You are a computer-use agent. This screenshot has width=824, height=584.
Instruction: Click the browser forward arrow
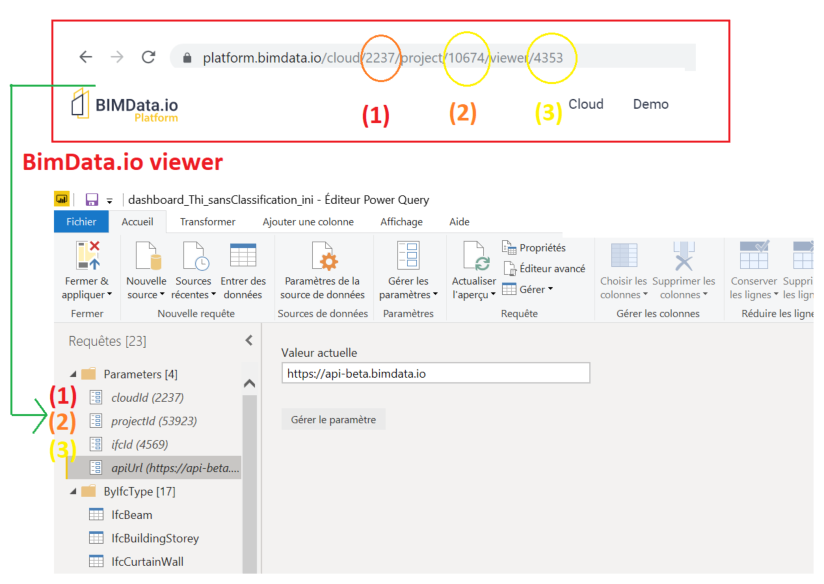click(x=117, y=57)
